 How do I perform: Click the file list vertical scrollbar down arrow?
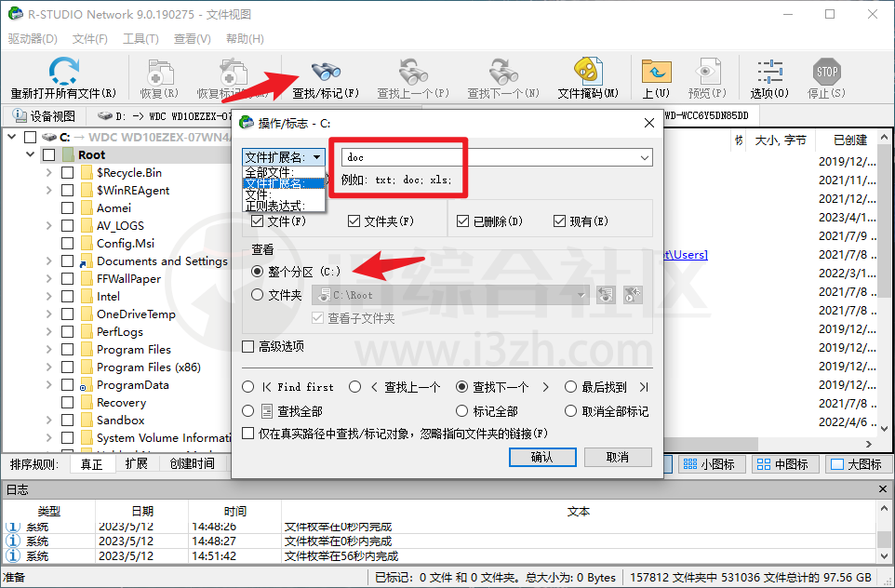point(884,429)
